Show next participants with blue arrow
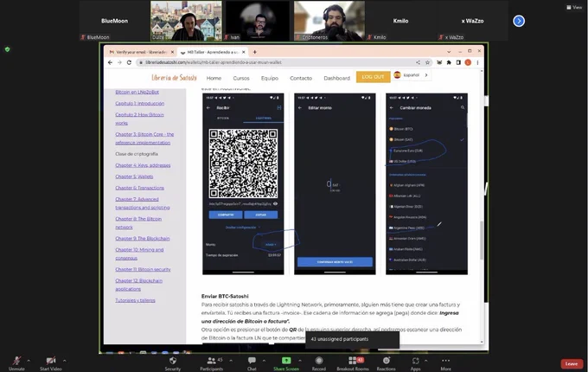Screen dimensions: 588x372 (x=519, y=21)
